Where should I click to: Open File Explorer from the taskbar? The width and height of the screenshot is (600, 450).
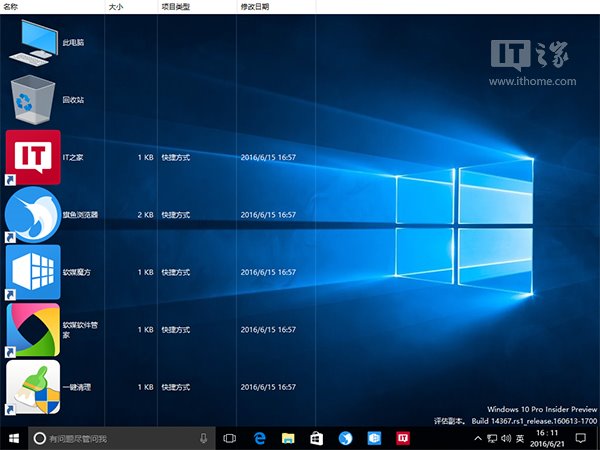point(287,438)
